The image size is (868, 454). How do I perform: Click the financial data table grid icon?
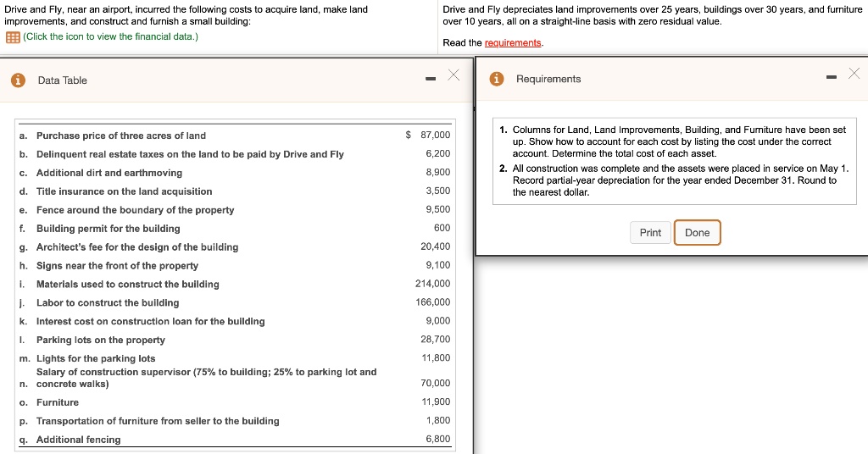[x=13, y=37]
